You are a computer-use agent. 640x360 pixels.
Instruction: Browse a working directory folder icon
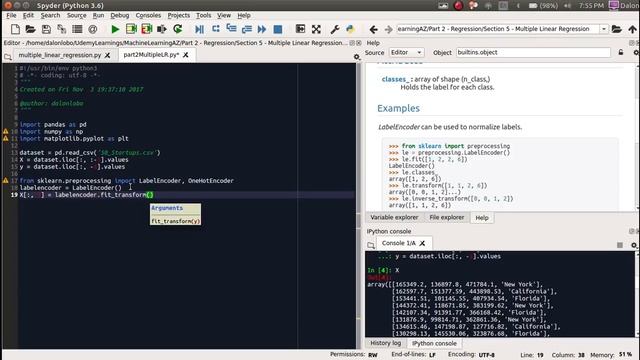617,29
